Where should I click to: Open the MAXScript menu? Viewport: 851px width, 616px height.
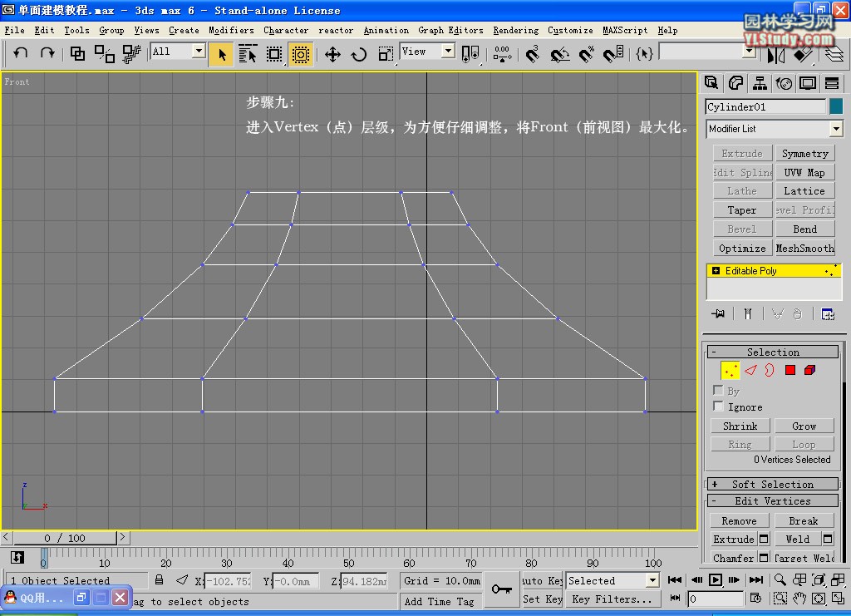tap(625, 31)
